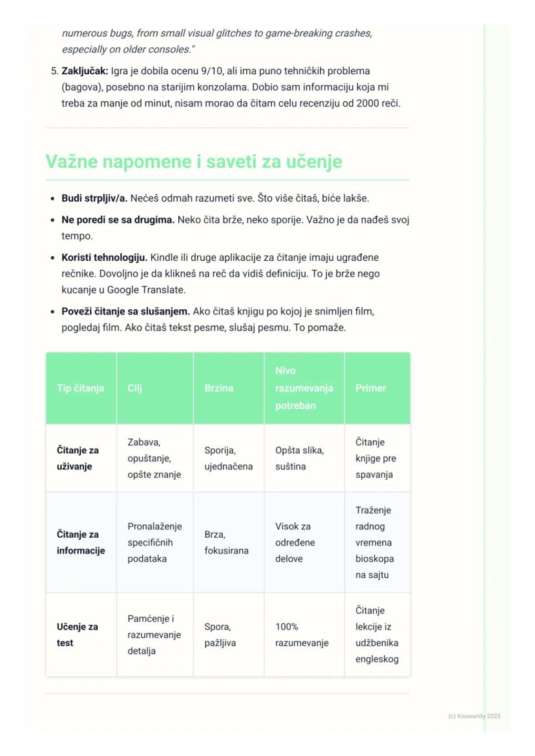Select the "Brza, fokusirana" table cell
535x756 pixels.
[x=226, y=542]
